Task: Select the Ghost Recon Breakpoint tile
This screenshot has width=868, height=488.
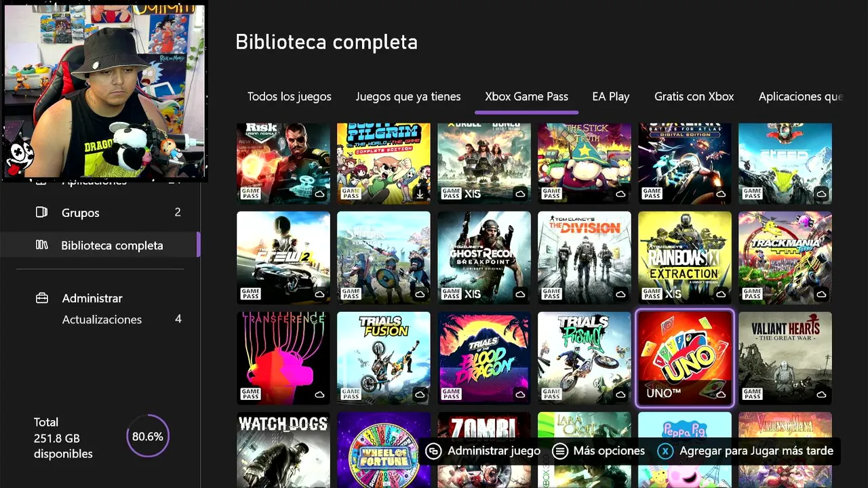Action: pos(484,258)
